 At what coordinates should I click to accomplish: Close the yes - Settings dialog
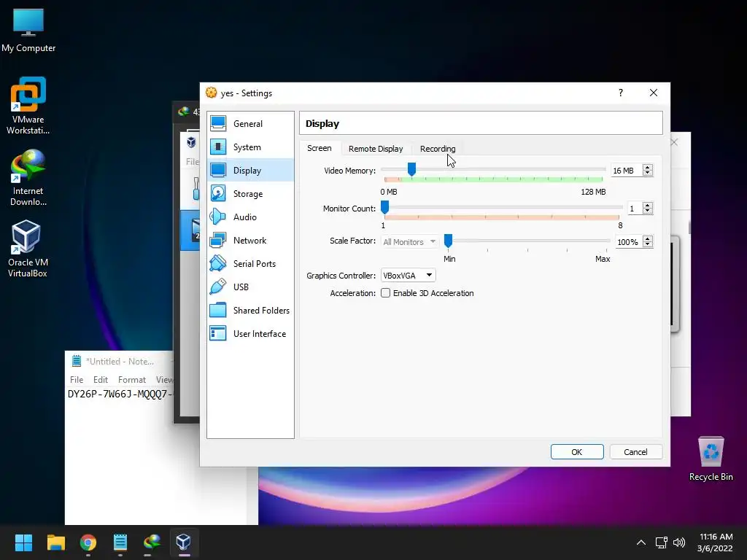(x=654, y=93)
